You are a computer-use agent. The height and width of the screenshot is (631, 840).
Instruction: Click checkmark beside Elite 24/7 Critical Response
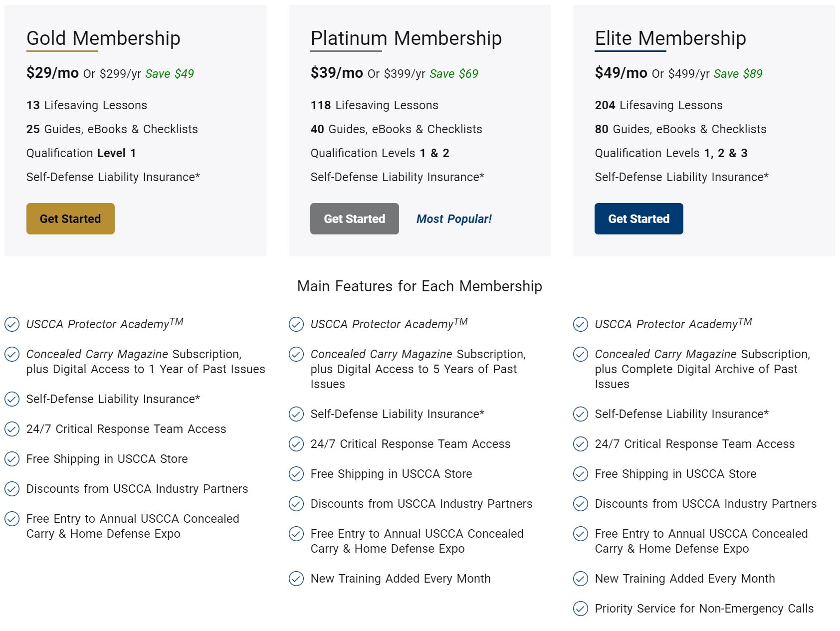tap(581, 444)
